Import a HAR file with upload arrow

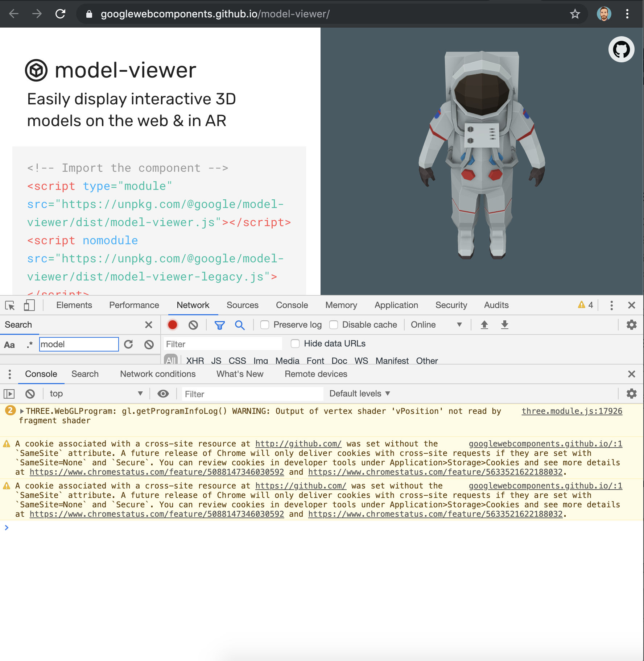pos(484,325)
